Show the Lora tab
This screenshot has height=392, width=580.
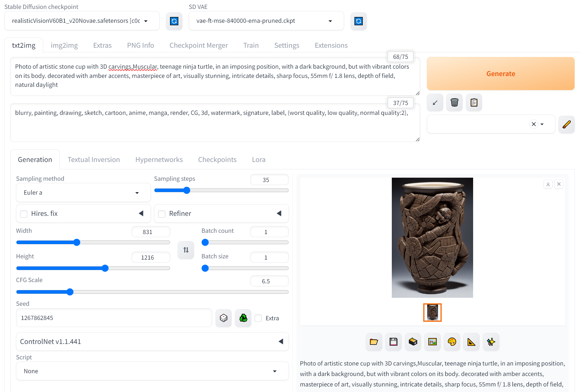tap(259, 160)
